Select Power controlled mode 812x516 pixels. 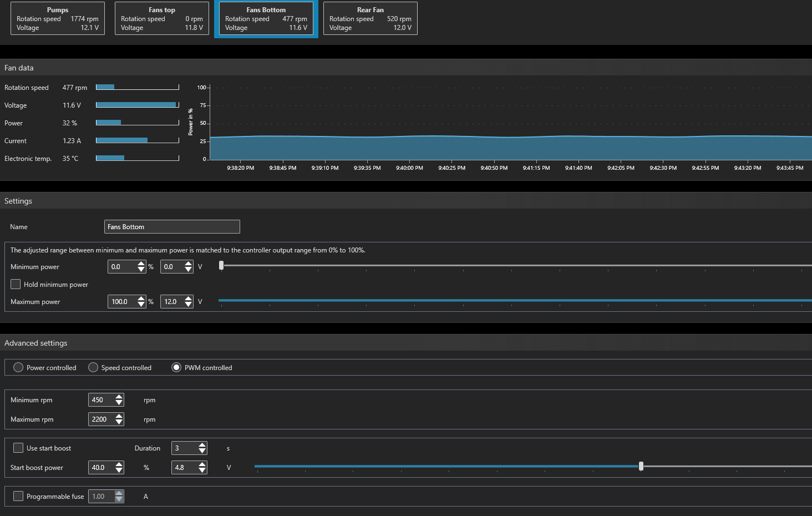coord(18,367)
